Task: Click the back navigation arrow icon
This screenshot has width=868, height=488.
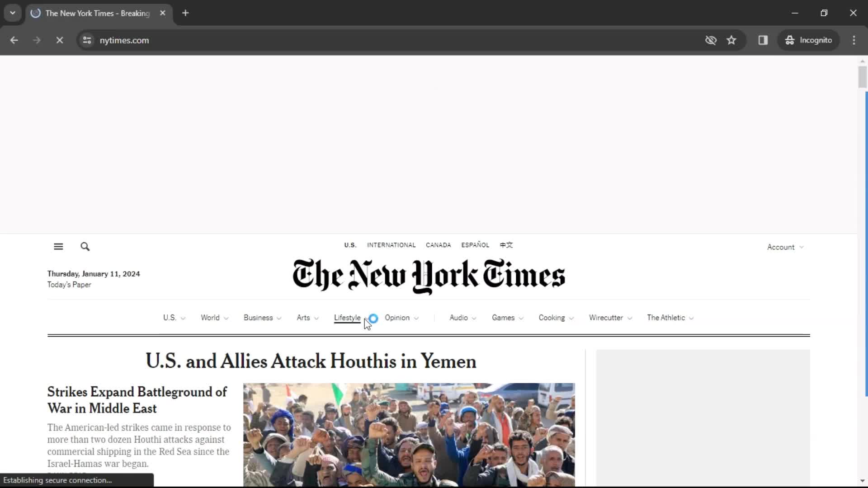Action: 14,40
